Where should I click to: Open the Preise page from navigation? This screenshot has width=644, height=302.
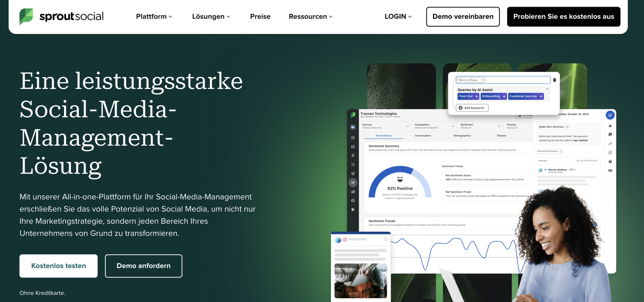[x=260, y=16]
